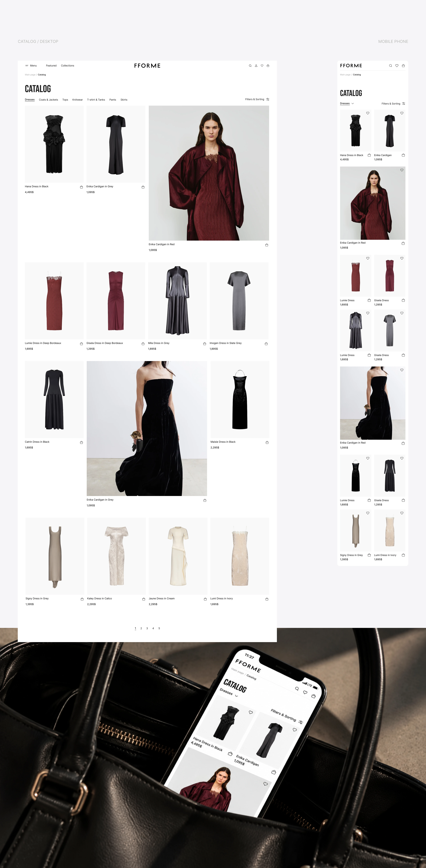Favorite the mobile burgundy cardigan model photo
The image size is (426, 868).
tap(402, 170)
